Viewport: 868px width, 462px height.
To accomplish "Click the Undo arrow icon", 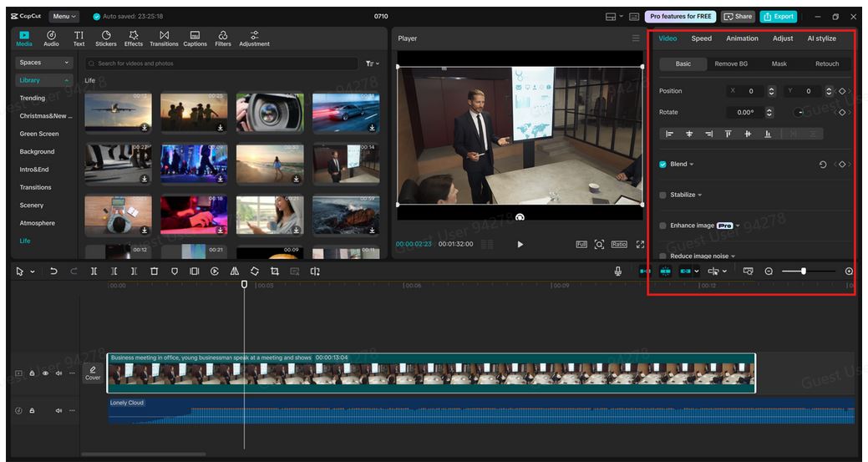I will (53, 272).
